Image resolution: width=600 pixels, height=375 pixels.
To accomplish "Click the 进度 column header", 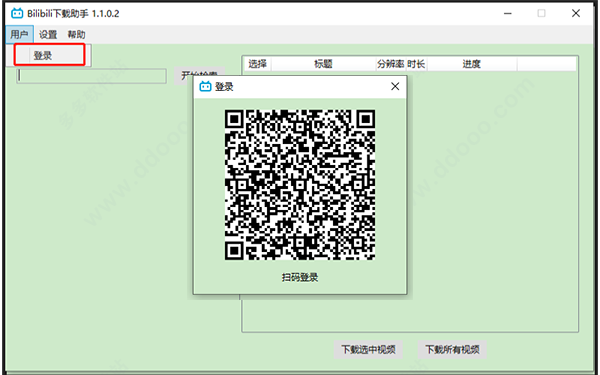I will (x=471, y=64).
